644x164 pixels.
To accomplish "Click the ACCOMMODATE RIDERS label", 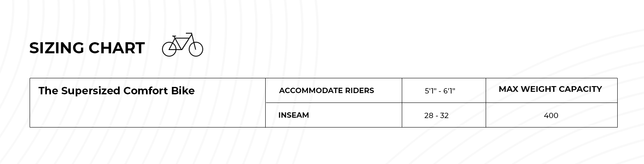I will click(x=327, y=91).
